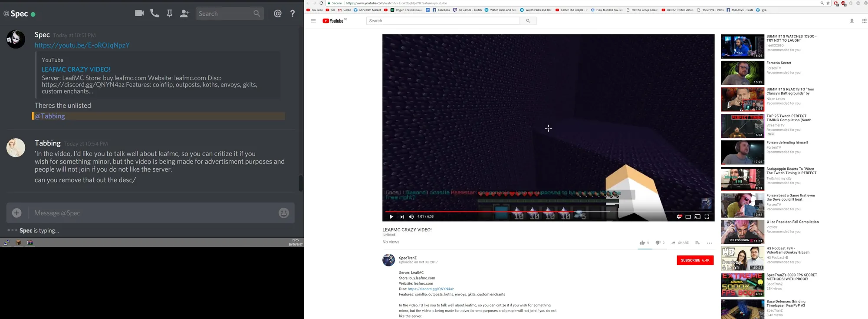Open the YouTube upload button
The width and height of the screenshot is (868, 319).
(x=852, y=21)
